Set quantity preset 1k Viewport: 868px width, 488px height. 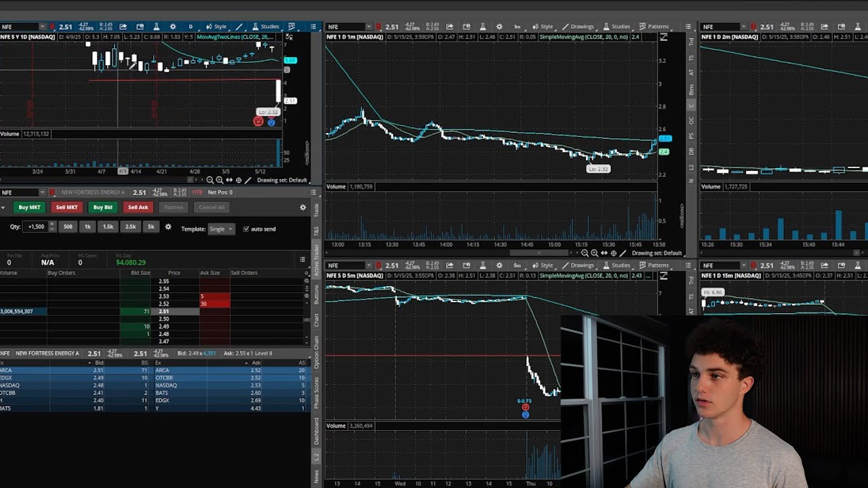(x=87, y=227)
